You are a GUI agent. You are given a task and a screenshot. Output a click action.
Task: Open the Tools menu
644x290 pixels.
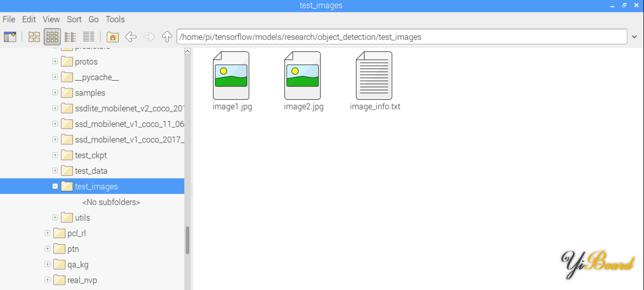(115, 19)
